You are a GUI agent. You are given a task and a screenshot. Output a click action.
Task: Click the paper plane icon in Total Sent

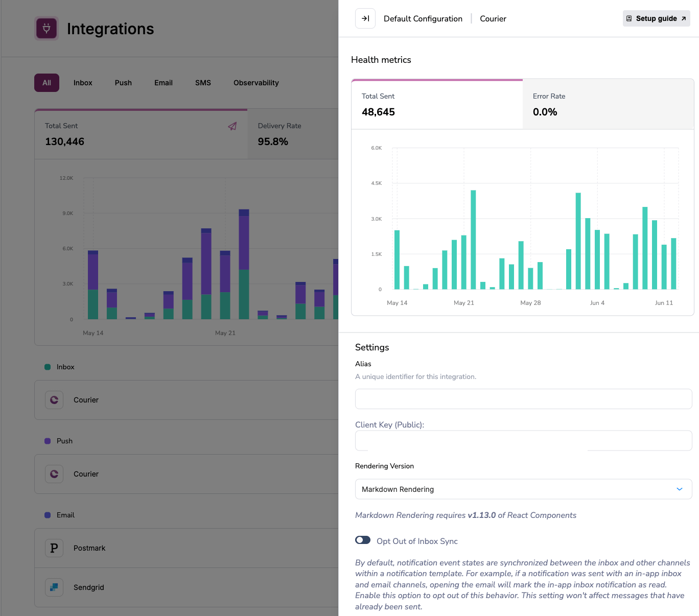pos(232,126)
